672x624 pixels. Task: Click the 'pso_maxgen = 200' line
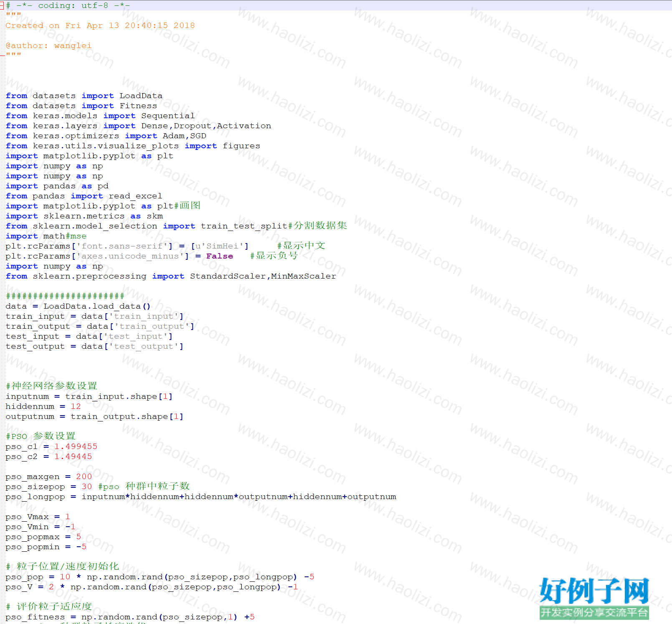[49, 477]
